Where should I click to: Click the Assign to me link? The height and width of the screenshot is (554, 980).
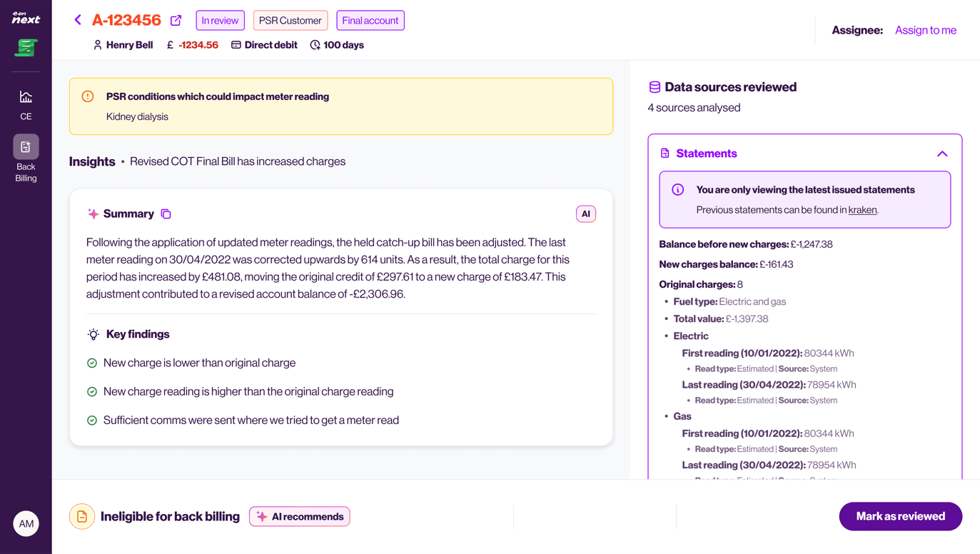pos(926,30)
